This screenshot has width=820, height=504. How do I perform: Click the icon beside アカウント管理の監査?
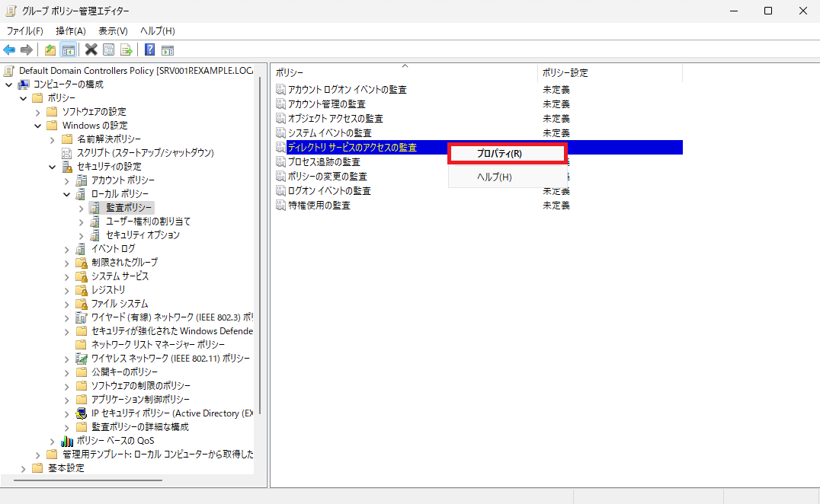click(281, 104)
